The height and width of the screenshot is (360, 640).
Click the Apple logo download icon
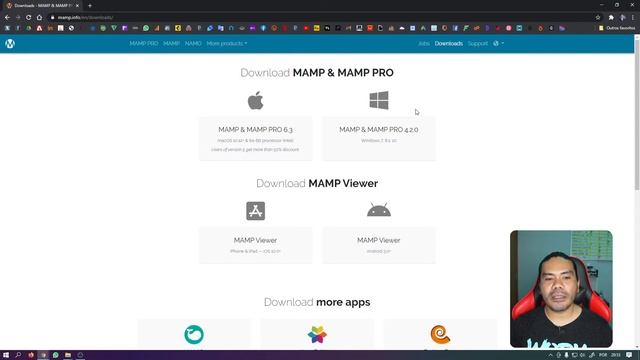pyautogui.click(x=256, y=100)
